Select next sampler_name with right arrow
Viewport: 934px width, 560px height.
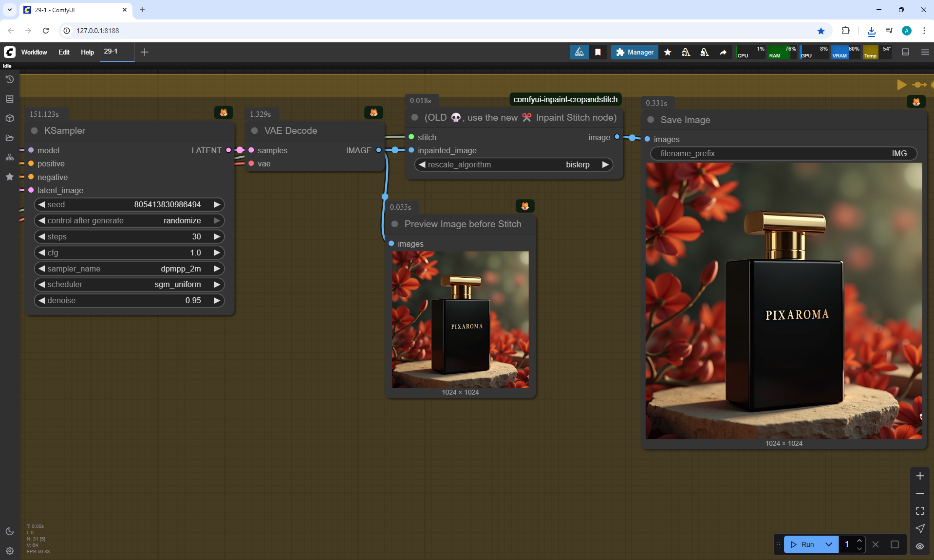(x=217, y=269)
